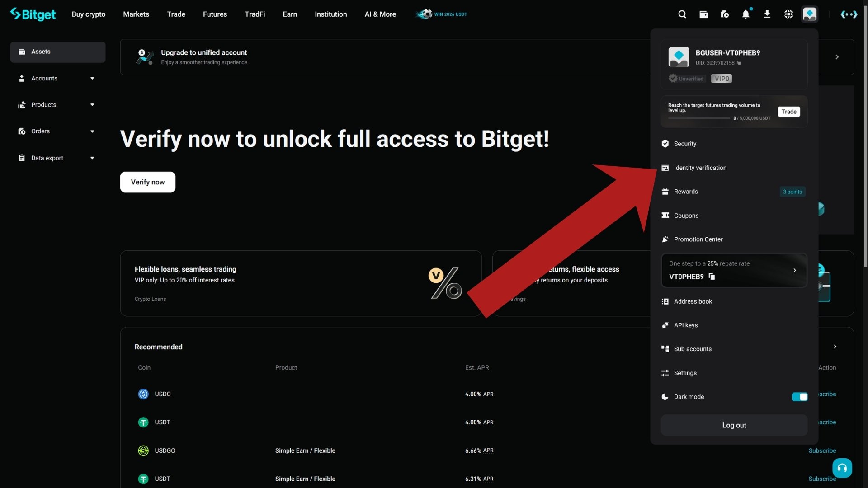
Task: Open Crypto Loans card
Action: tap(301, 283)
